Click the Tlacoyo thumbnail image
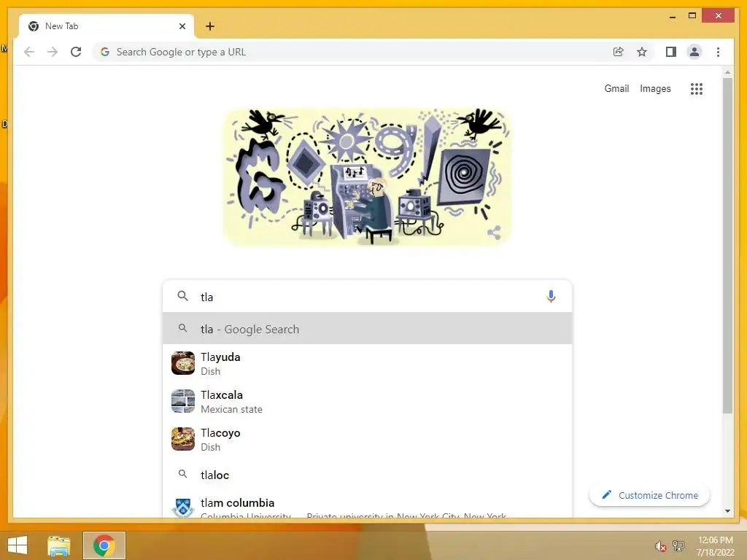 (x=183, y=439)
